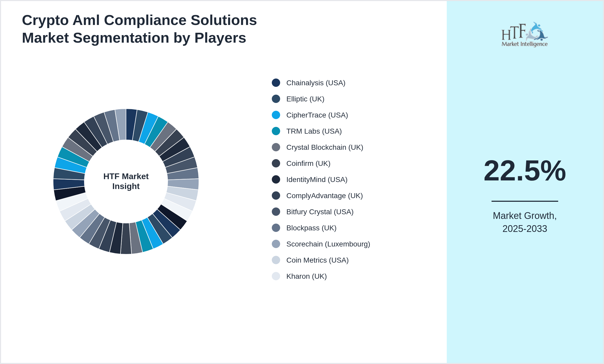Select the Crystal Blockchain (UK) legend label

tap(325, 147)
